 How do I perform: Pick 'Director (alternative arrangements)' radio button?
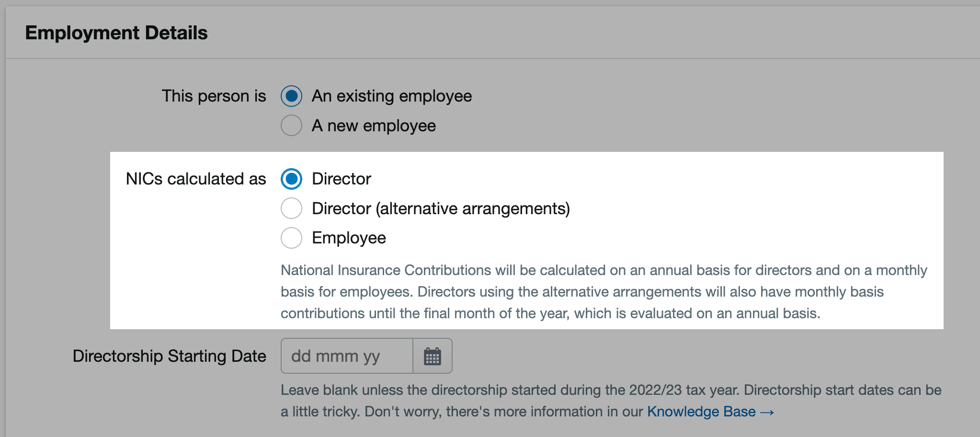[x=291, y=208]
